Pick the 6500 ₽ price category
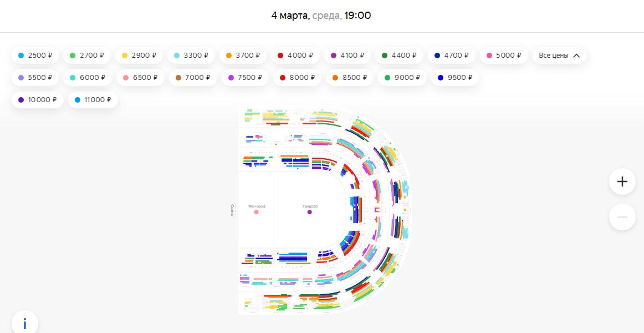Viewport: 644px width, 333px height. click(140, 78)
